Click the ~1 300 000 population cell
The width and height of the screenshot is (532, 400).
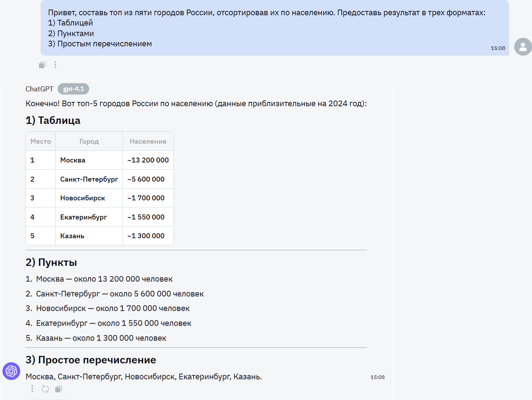(x=146, y=236)
